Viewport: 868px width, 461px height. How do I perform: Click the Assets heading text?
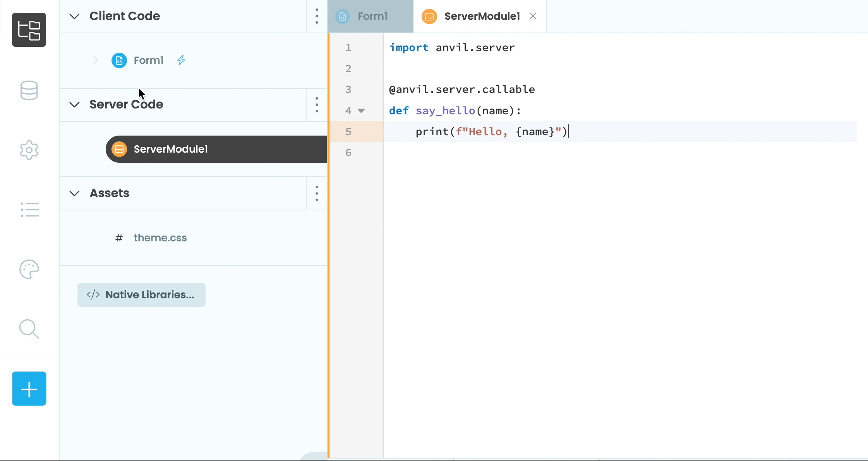pyautogui.click(x=110, y=193)
